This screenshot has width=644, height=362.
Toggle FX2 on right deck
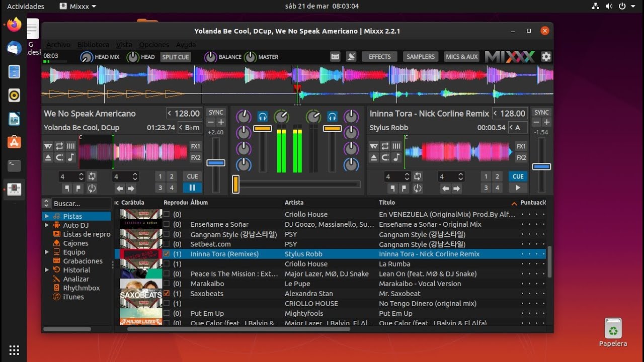coord(521,157)
